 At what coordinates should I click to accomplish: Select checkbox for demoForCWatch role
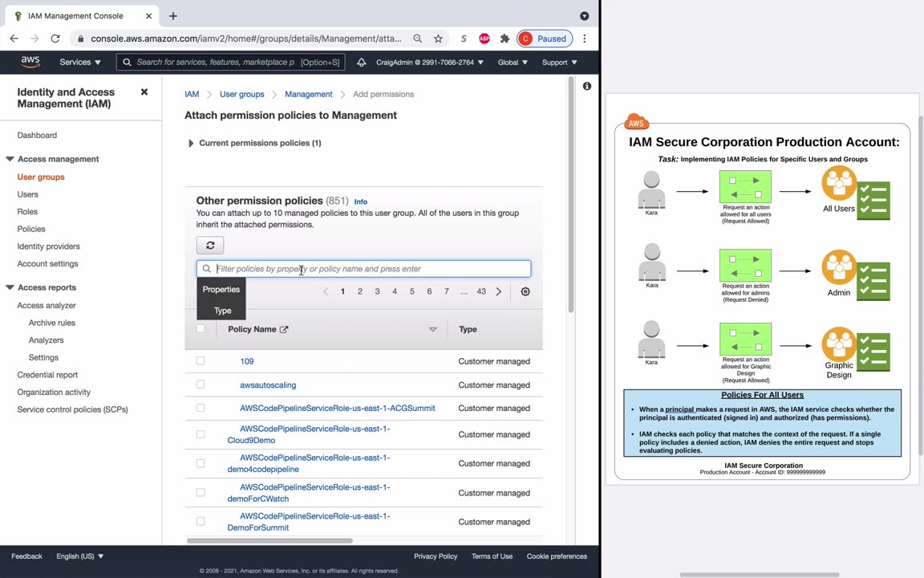[x=201, y=492]
